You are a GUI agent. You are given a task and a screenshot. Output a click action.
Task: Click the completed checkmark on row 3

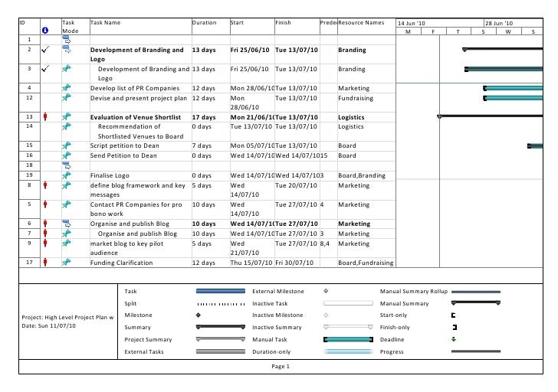pyautogui.click(x=45, y=69)
